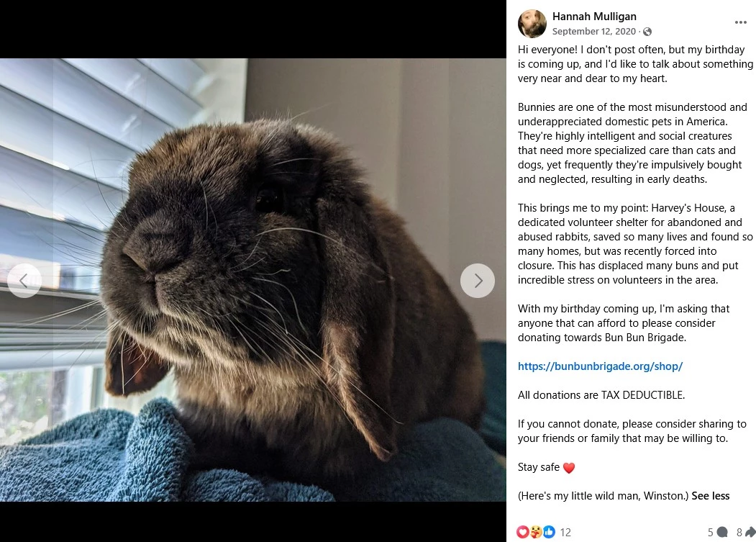View the 8 shares arrow icon

click(750, 532)
